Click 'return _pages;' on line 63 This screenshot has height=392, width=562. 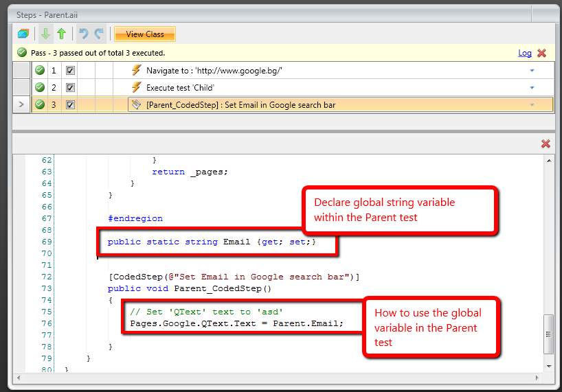[x=190, y=172]
